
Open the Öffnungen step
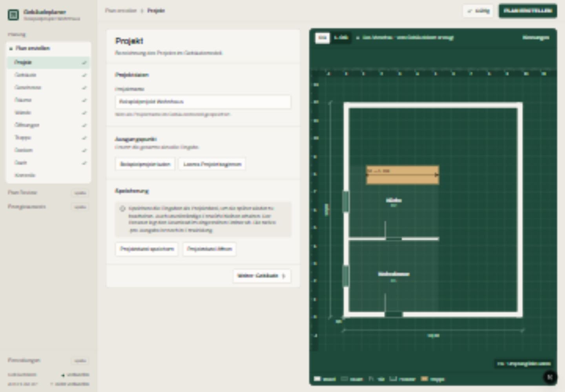(x=49, y=125)
